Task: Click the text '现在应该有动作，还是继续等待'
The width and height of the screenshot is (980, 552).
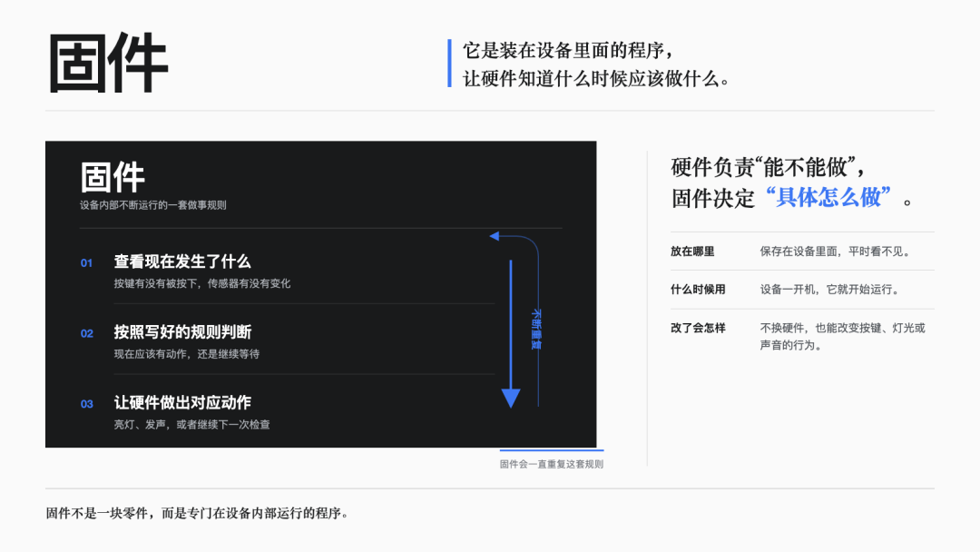Action: (186, 354)
